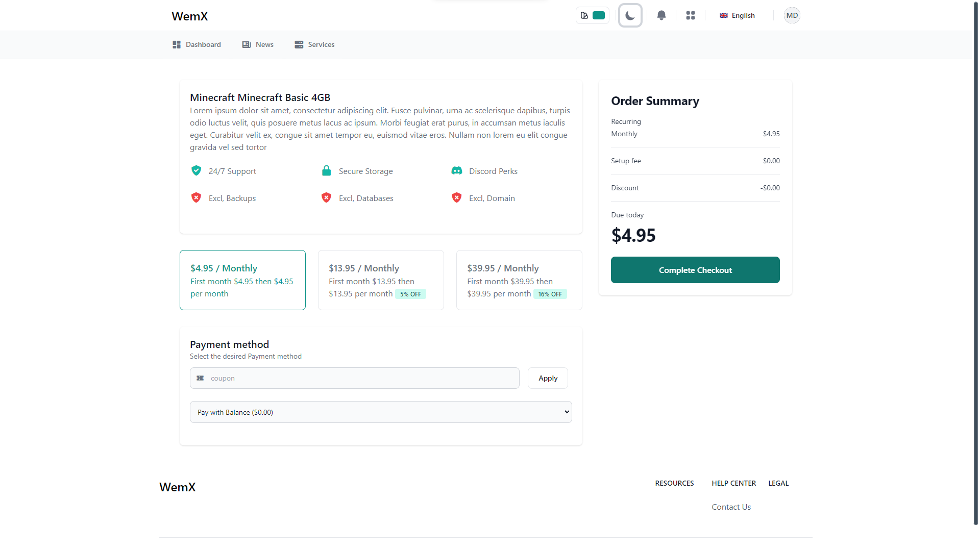Select the $4.95 / Monthly plan
This screenshot has width=980, height=551.
[242, 280]
